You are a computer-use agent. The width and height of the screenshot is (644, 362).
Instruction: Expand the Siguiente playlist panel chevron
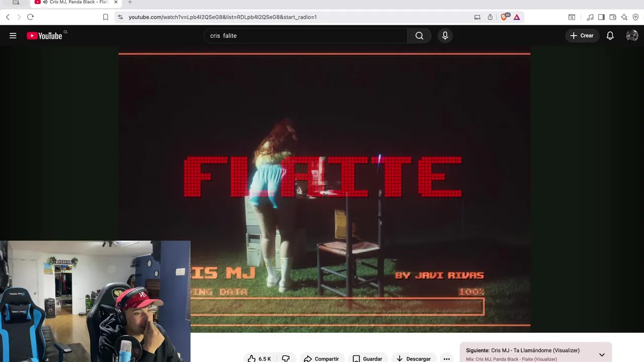(602, 354)
